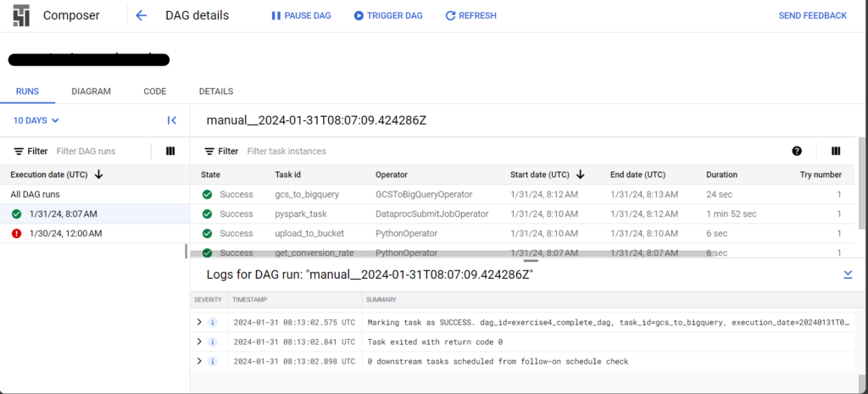Click the Composer logo icon

21,15
